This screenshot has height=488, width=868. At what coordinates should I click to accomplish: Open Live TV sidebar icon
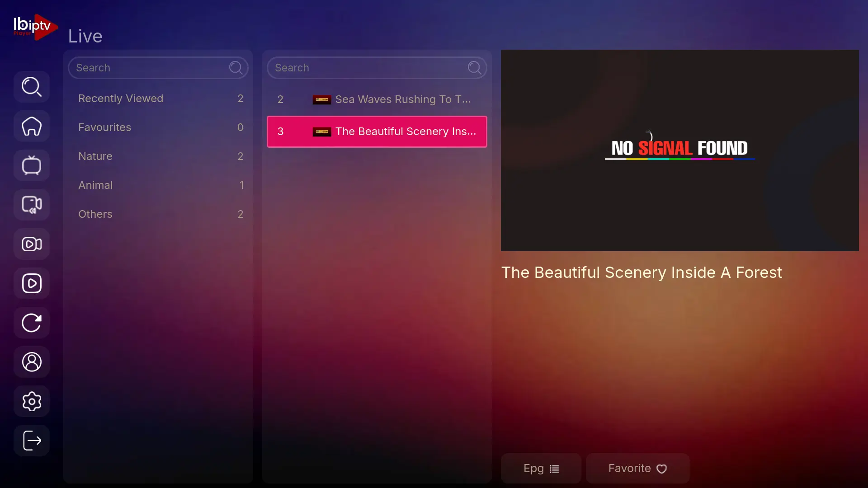click(x=32, y=165)
